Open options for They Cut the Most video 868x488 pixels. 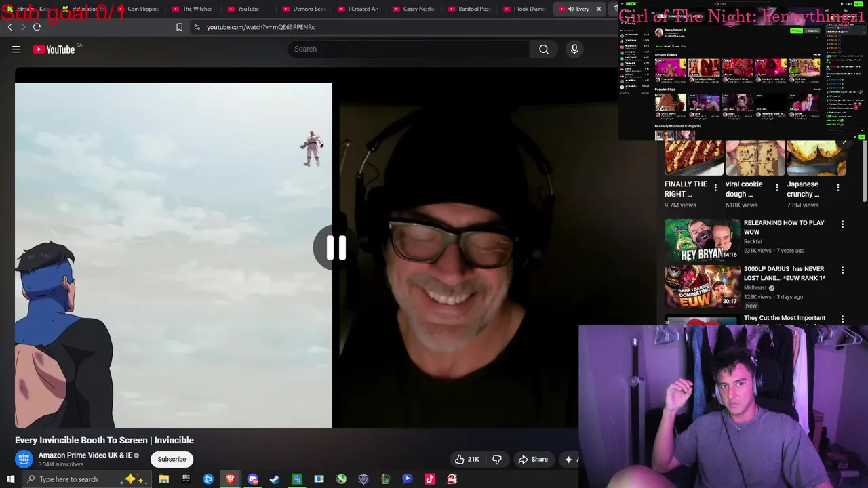pos(842,319)
